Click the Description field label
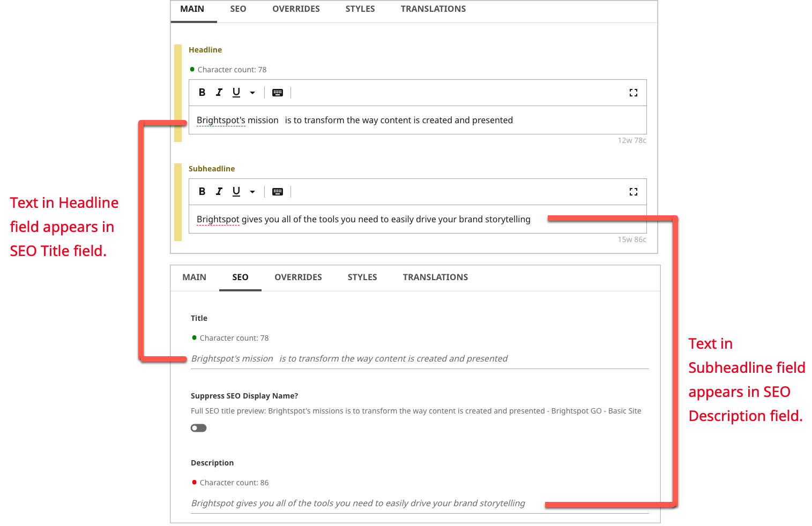Viewport: 812px width, 526px height. (x=212, y=463)
